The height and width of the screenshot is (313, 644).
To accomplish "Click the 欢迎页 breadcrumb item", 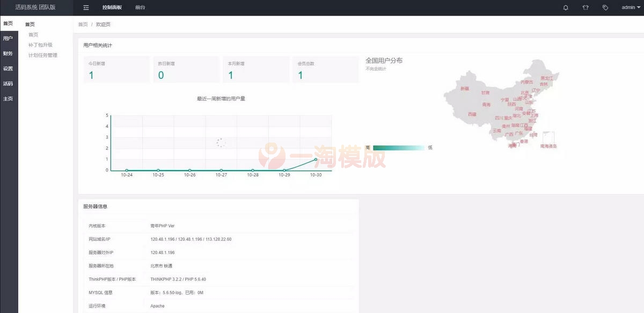I will (x=103, y=24).
